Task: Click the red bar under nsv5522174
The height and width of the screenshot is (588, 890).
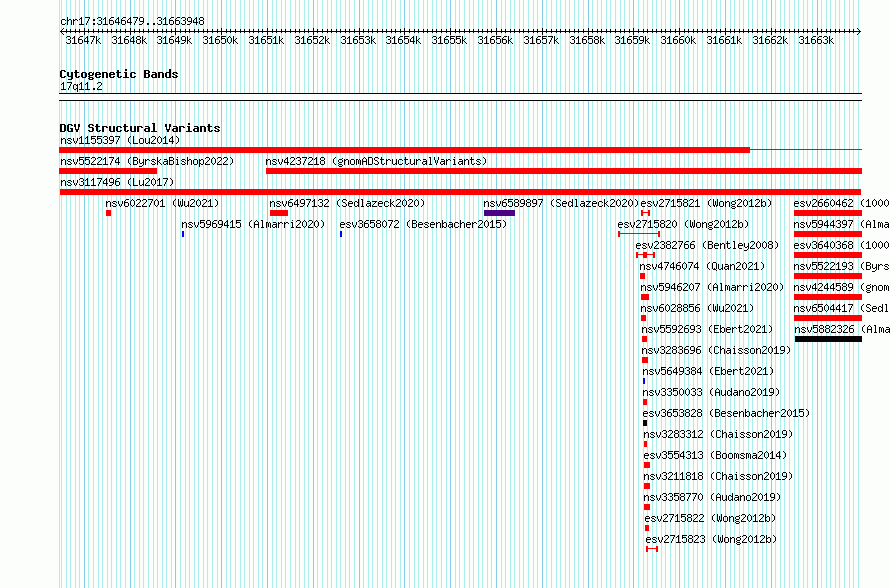Action: (108, 171)
